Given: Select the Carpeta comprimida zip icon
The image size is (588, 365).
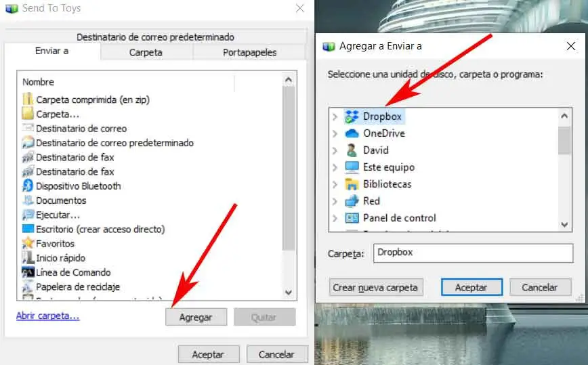Looking at the screenshot, I should tap(28, 100).
